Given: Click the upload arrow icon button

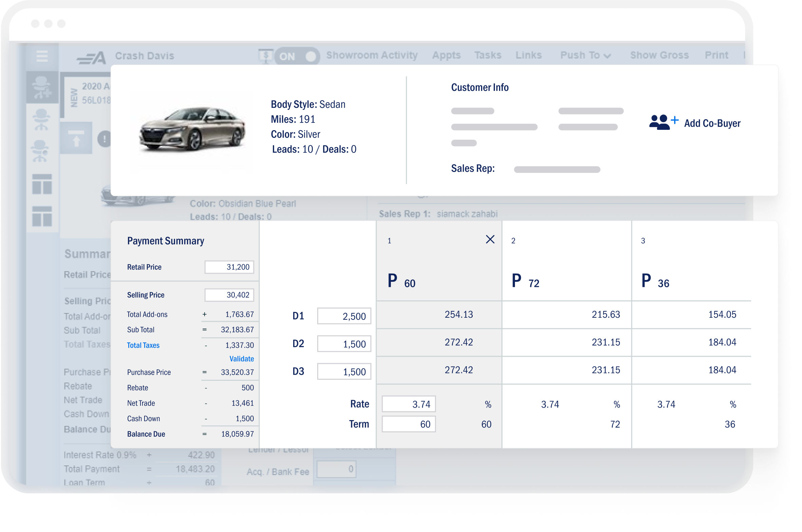Looking at the screenshot, I should pyautogui.click(x=76, y=138).
